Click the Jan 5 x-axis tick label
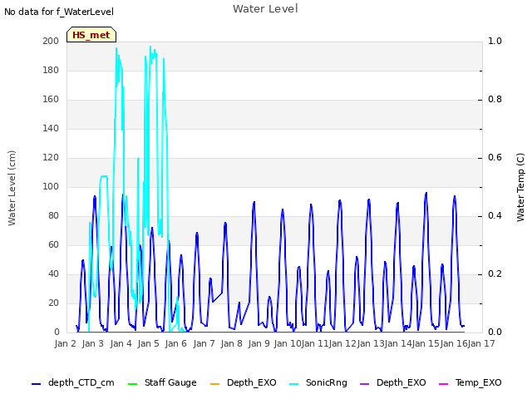The height and width of the screenshot is (399, 532). [x=148, y=343]
